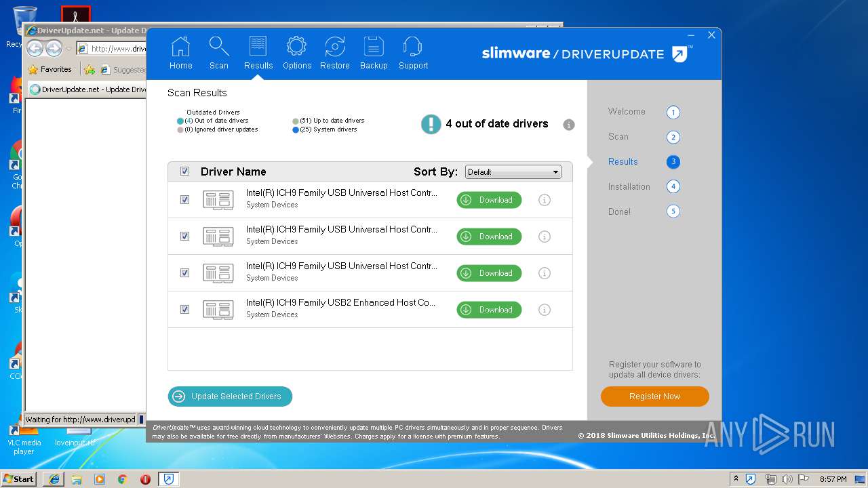Click IE address bar showing http://www.driv

click(x=112, y=49)
